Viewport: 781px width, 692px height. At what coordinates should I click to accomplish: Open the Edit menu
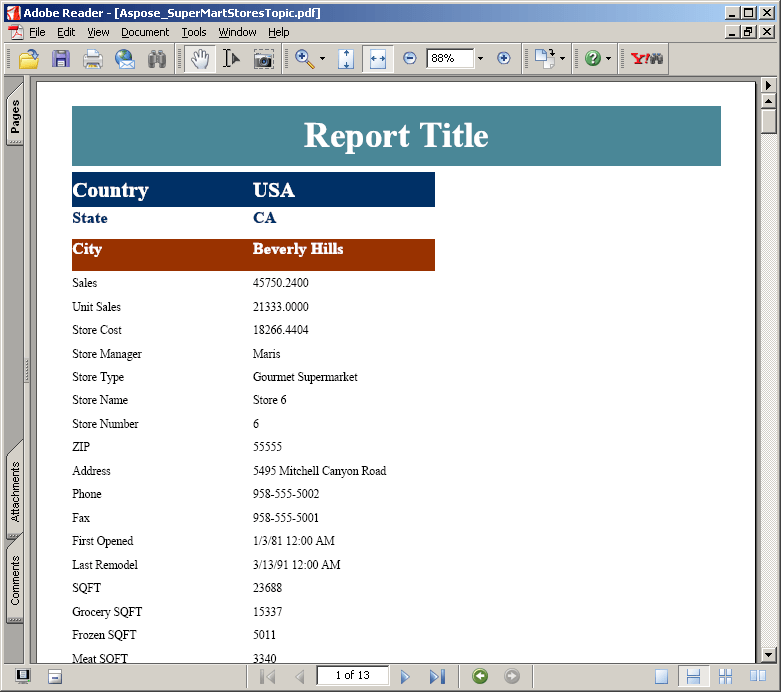coord(66,32)
